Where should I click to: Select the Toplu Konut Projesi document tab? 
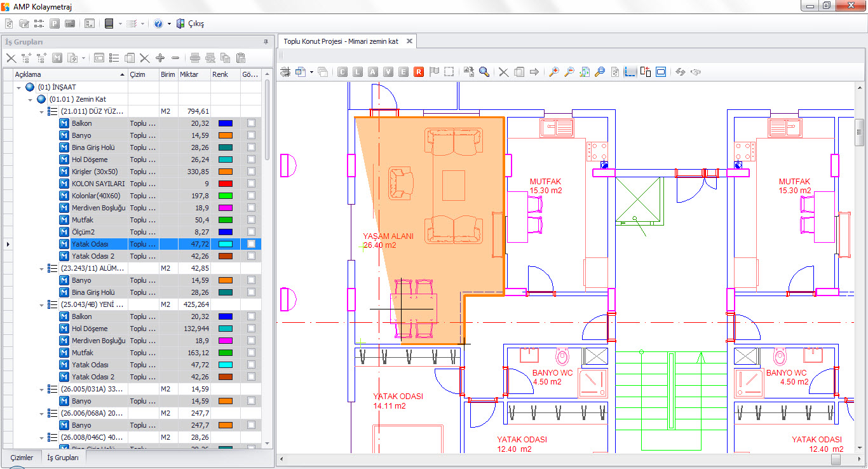[341, 41]
